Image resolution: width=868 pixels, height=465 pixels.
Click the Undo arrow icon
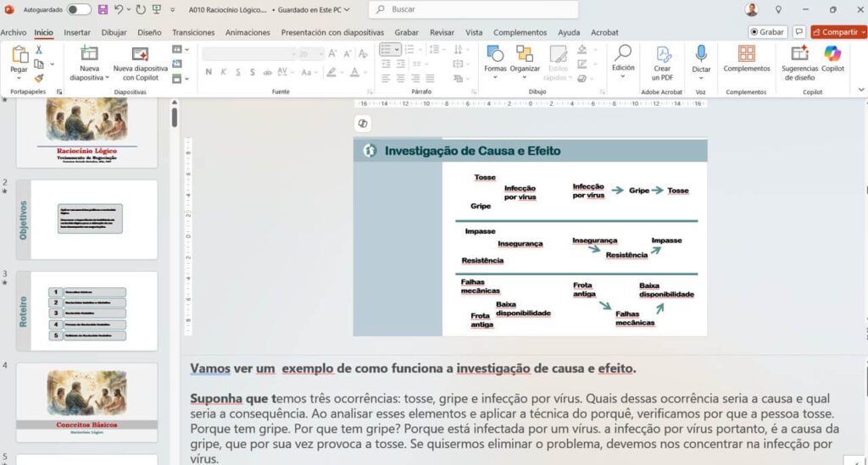click(x=119, y=9)
